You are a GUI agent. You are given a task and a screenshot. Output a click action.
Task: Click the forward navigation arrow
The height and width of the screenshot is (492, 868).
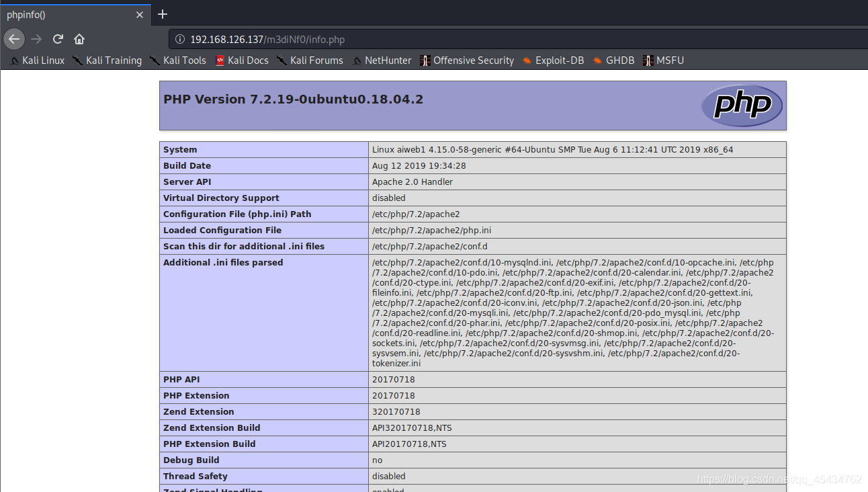(x=36, y=39)
